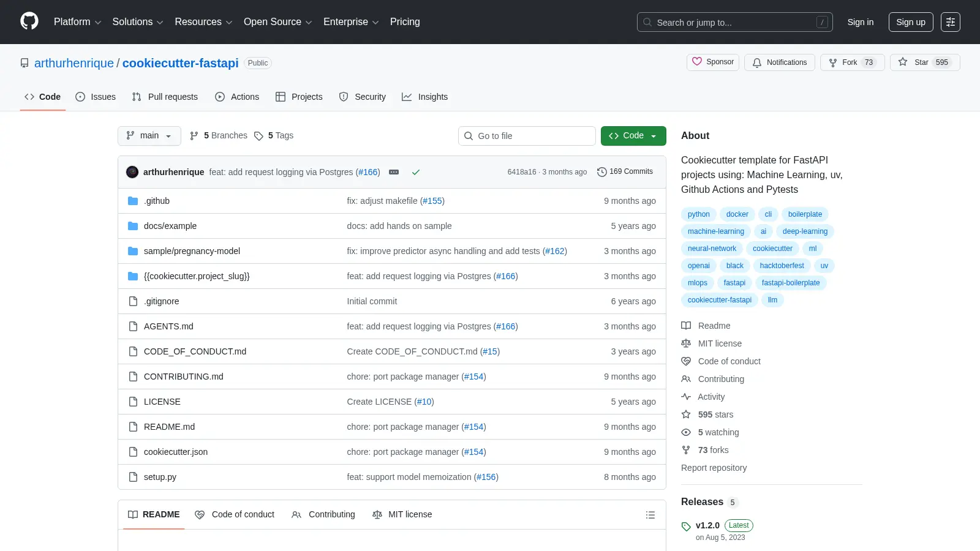The image size is (980, 551).
Task: Click the fastapi-boilerplate topic tag
Action: (791, 283)
